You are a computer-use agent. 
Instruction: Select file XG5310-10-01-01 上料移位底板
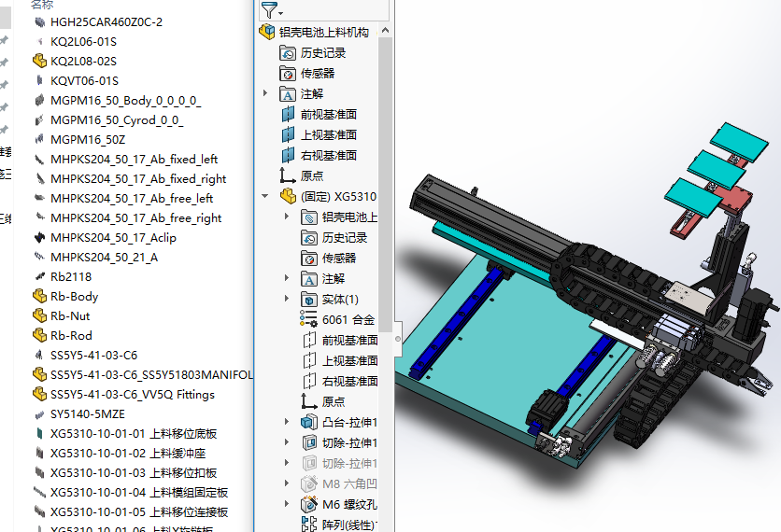coord(134,433)
